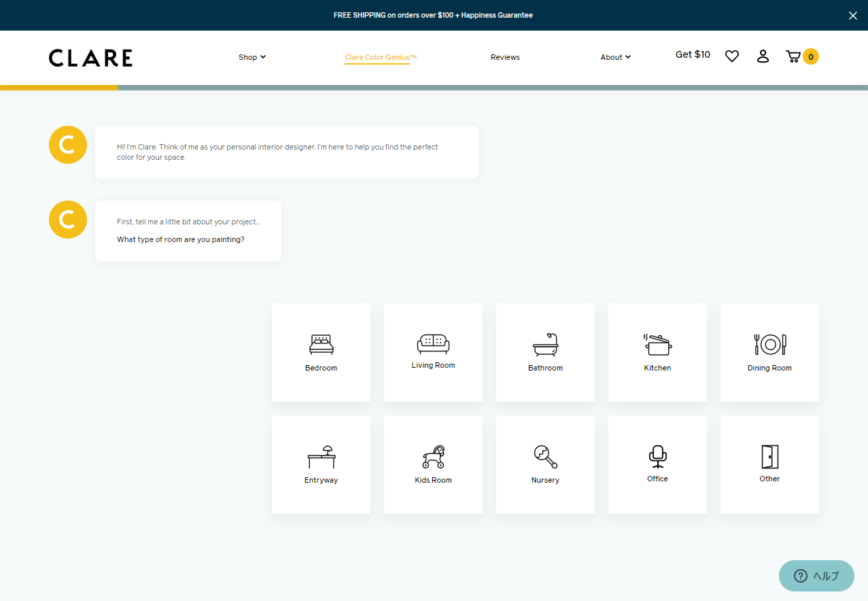Screen dimensions: 868x601
Task: Click the Bedroom label text
Action: 321,368
